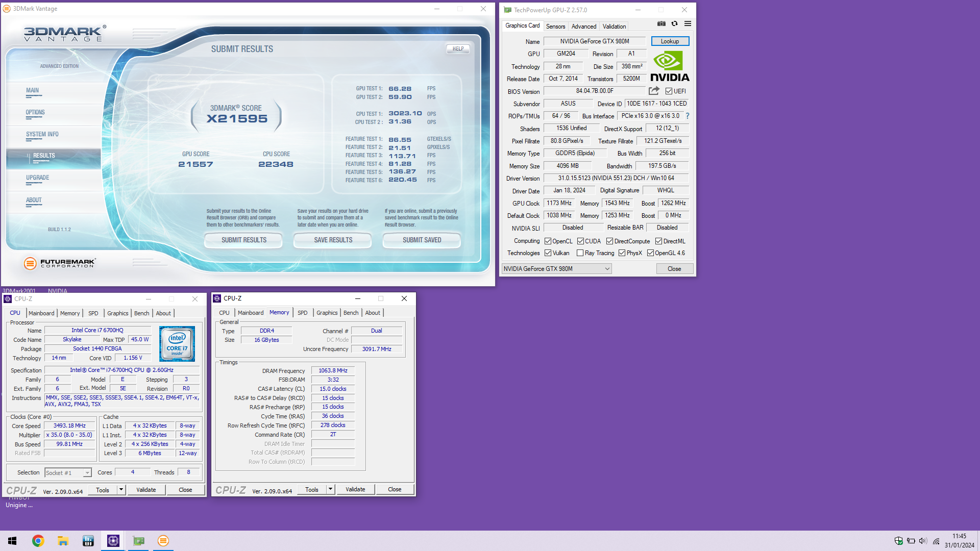
Task: Toggle the Vulkan checkbox
Action: click(548, 253)
